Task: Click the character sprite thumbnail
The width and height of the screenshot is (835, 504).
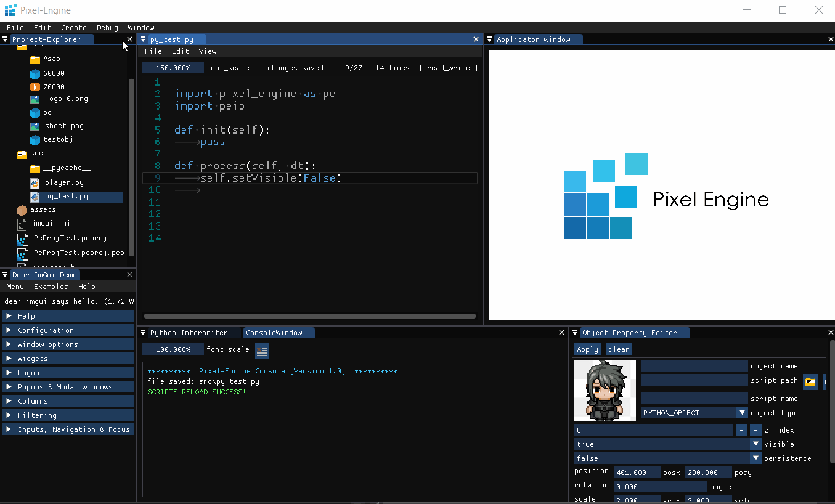Action: 605,391
